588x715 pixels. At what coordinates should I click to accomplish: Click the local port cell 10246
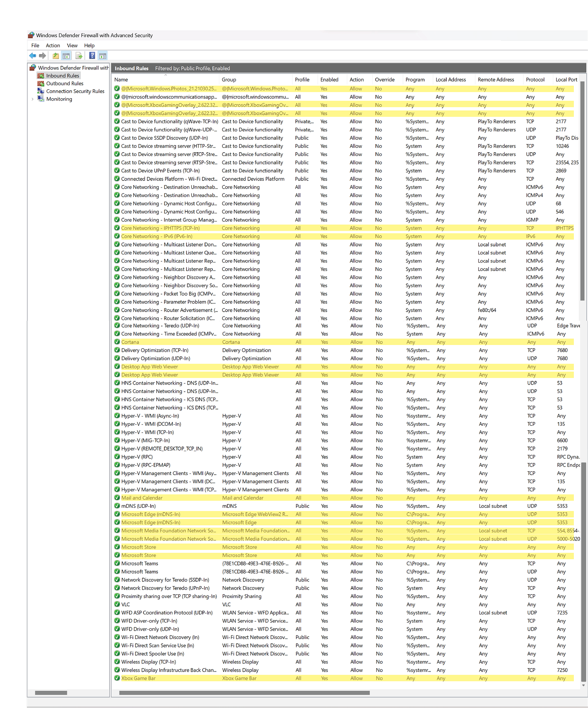pyautogui.click(x=562, y=146)
